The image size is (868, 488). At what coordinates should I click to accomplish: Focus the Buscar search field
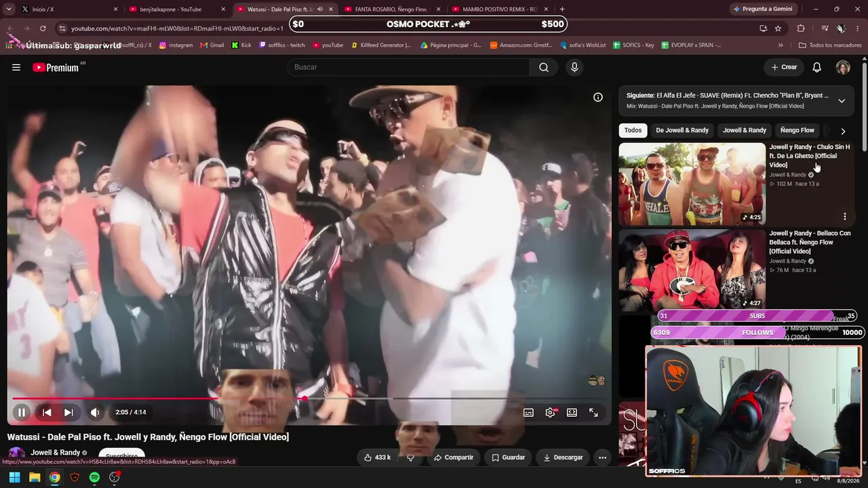[x=408, y=67]
